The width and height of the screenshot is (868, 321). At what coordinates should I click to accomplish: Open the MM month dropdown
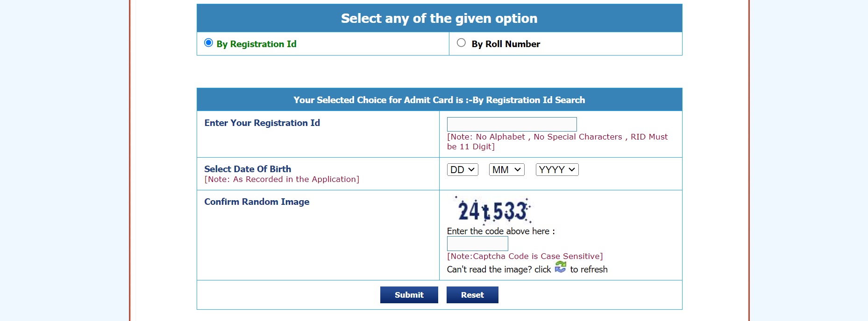(506, 170)
